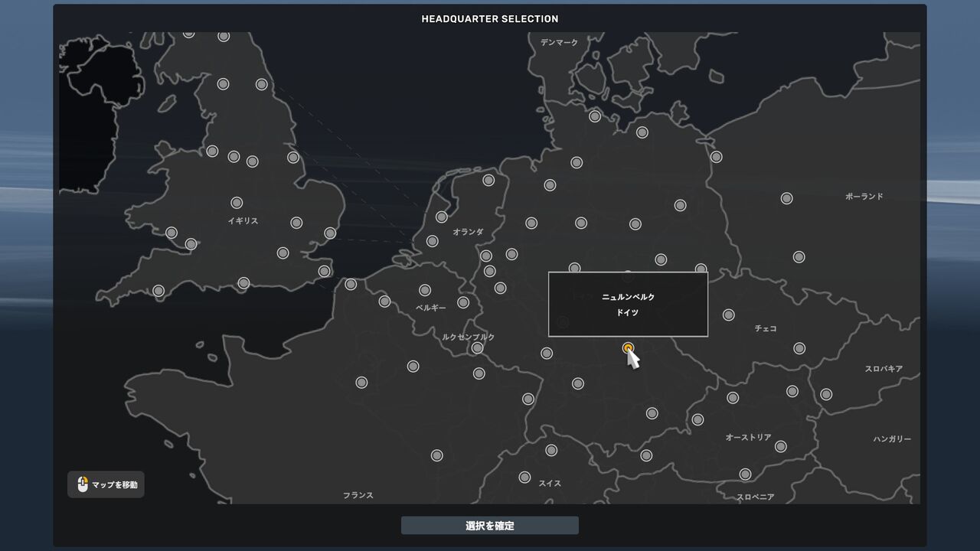Image resolution: width=980 pixels, height=551 pixels.
Task: Click the HEADQUARTER SELECTION title
Action: click(x=490, y=19)
